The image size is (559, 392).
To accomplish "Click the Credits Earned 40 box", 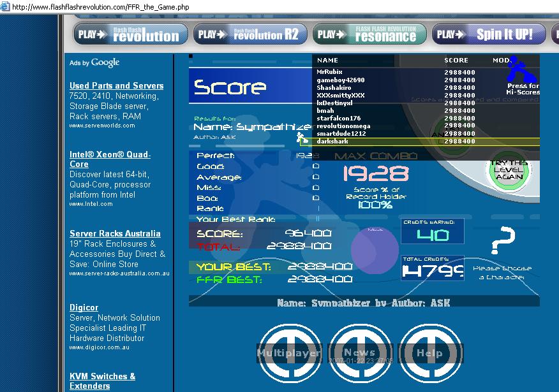I will [x=433, y=231].
